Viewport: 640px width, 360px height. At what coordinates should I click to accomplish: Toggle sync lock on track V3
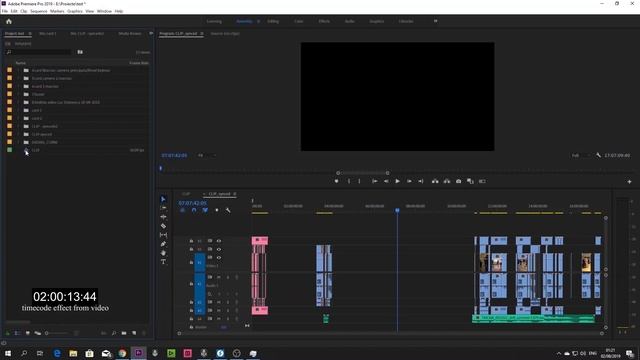coord(210,241)
